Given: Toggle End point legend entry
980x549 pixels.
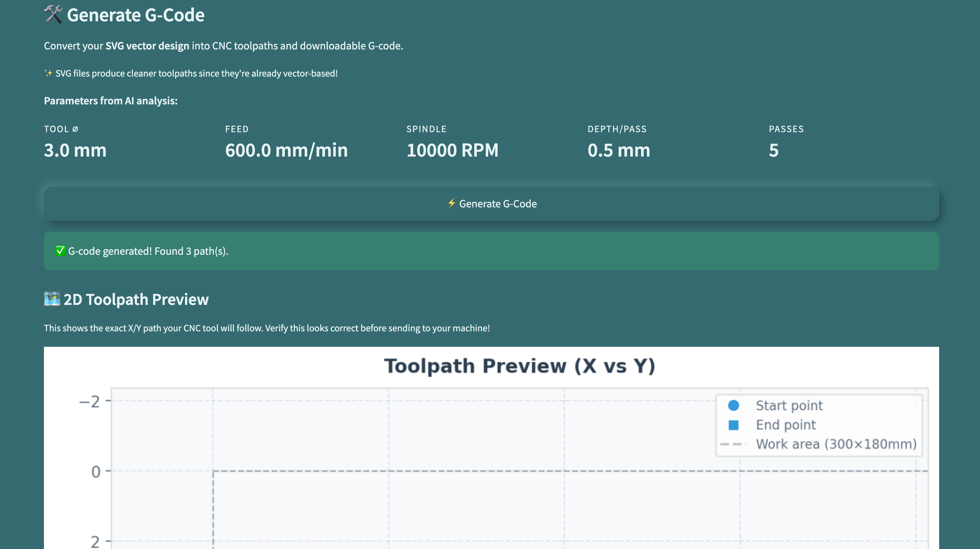Looking at the screenshot, I should tap(785, 425).
